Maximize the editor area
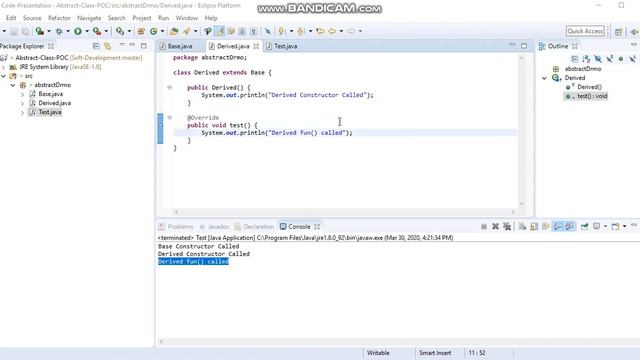This screenshot has height=360, width=640. (524, 46)
